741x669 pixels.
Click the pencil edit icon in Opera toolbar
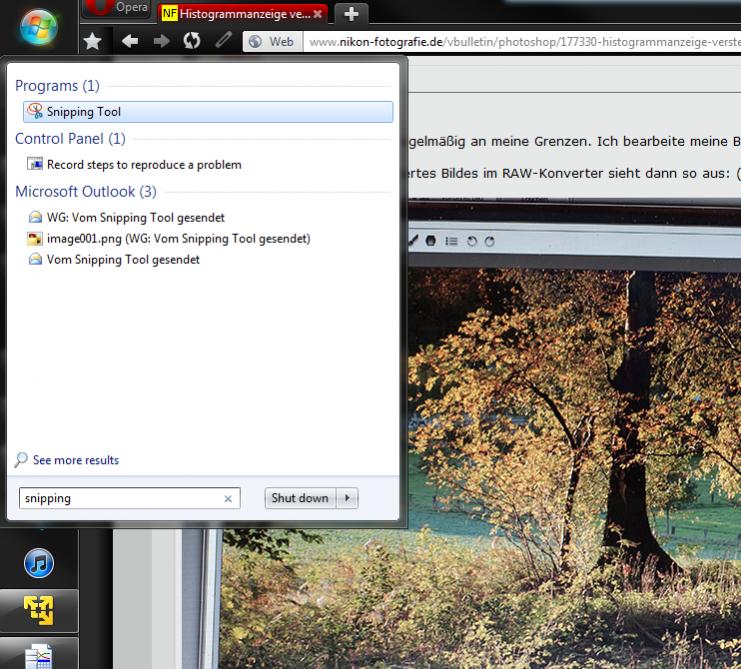click(x=224, y=40)
